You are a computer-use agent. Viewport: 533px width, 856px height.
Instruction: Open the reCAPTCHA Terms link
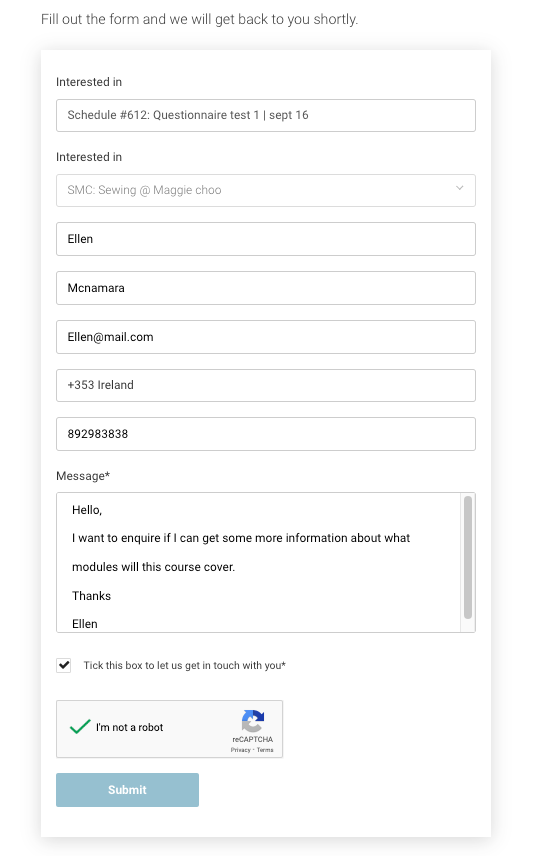click(265, 750)
